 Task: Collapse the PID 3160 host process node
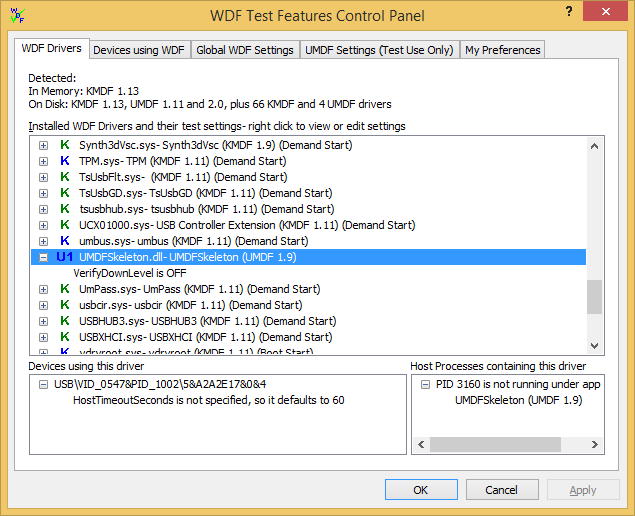(425, 384)
